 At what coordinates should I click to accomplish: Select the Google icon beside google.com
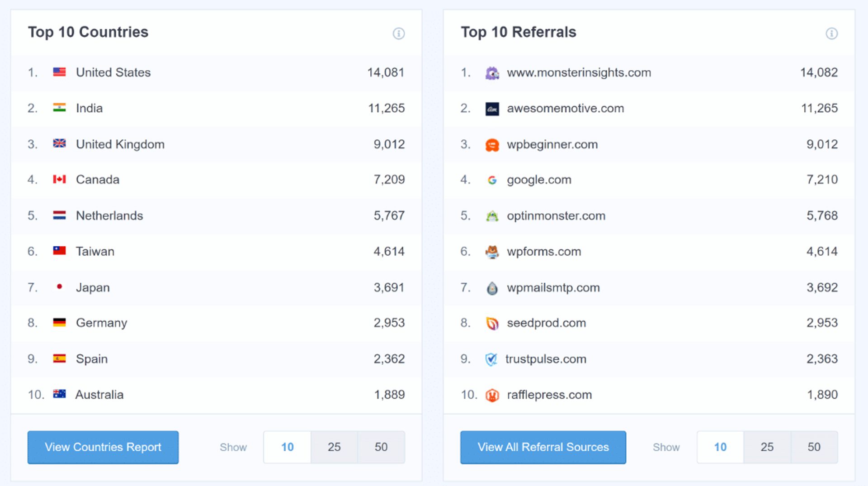[492, 179]
